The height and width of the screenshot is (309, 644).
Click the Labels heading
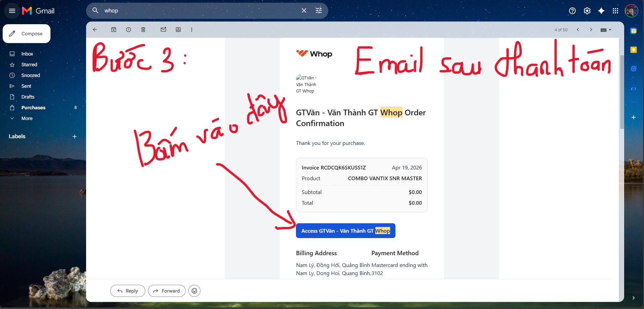click(17, 136)
